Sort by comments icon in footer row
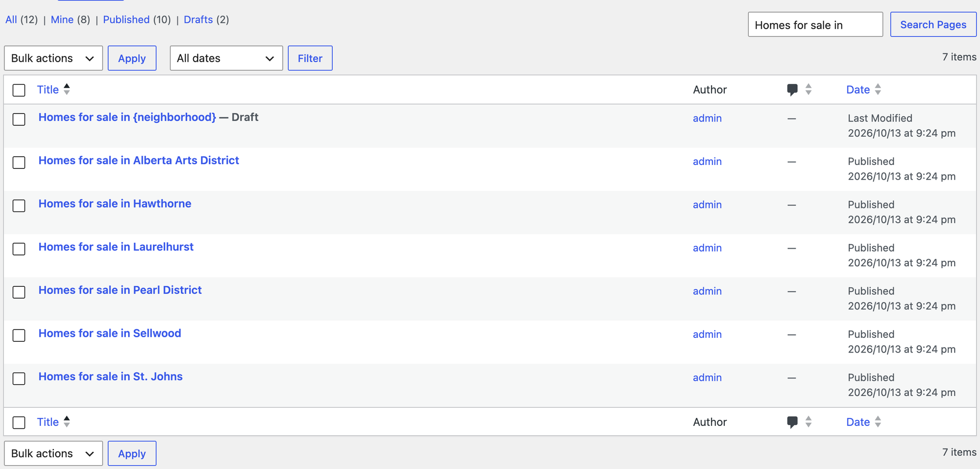Viewport: 980px width, 469px height. [792, 422]
